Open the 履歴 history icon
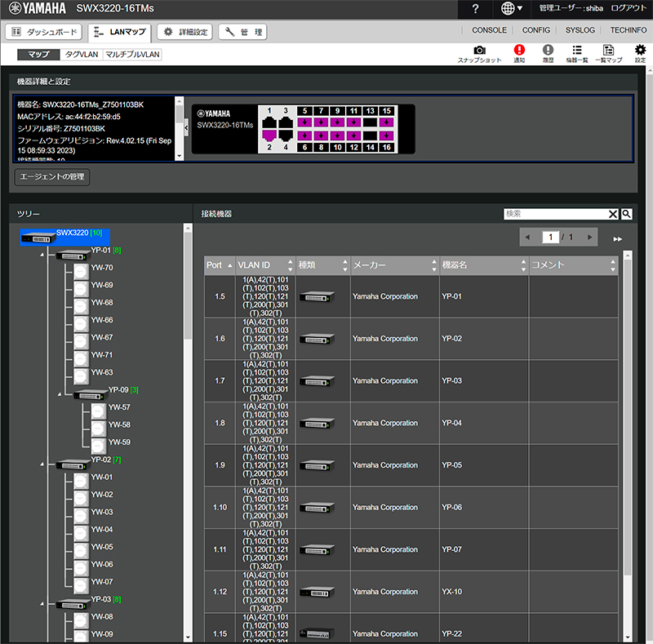 548,54
